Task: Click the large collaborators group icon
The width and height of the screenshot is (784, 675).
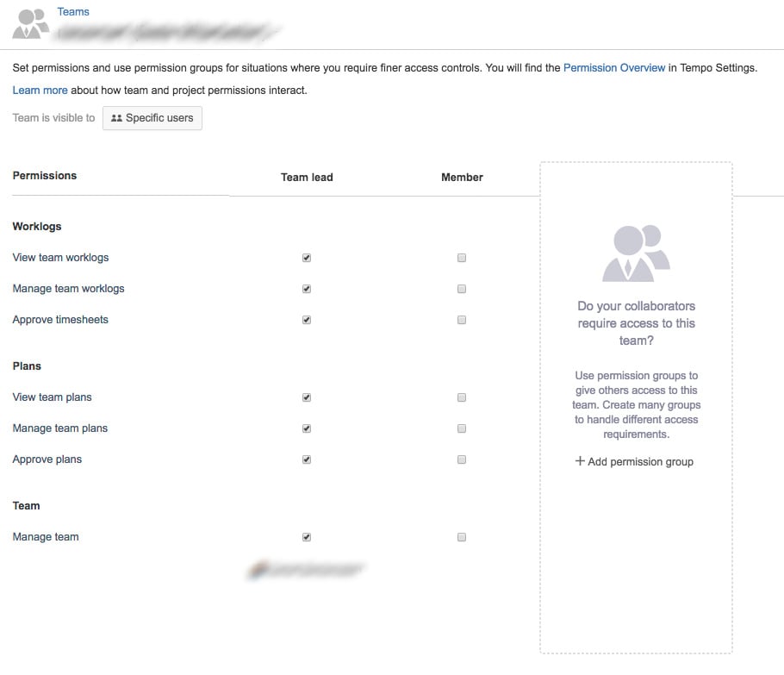Action: 636,253
